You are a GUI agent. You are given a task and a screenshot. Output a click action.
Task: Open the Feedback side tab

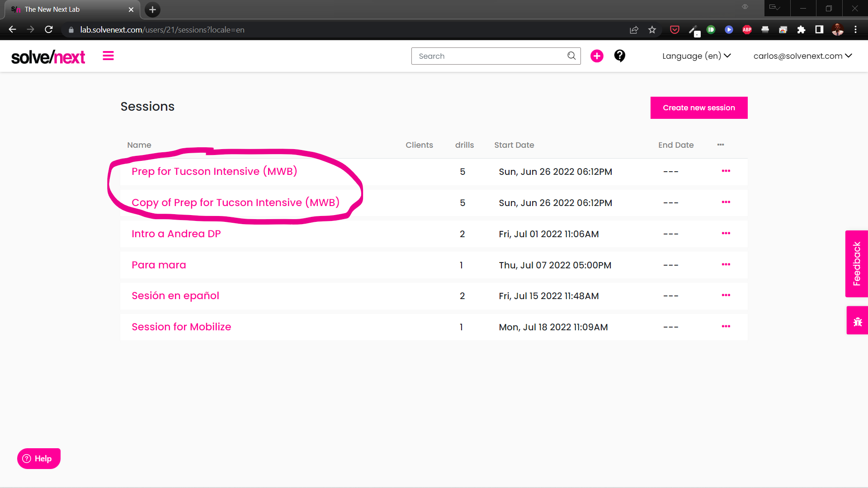[x=856, y=264]
